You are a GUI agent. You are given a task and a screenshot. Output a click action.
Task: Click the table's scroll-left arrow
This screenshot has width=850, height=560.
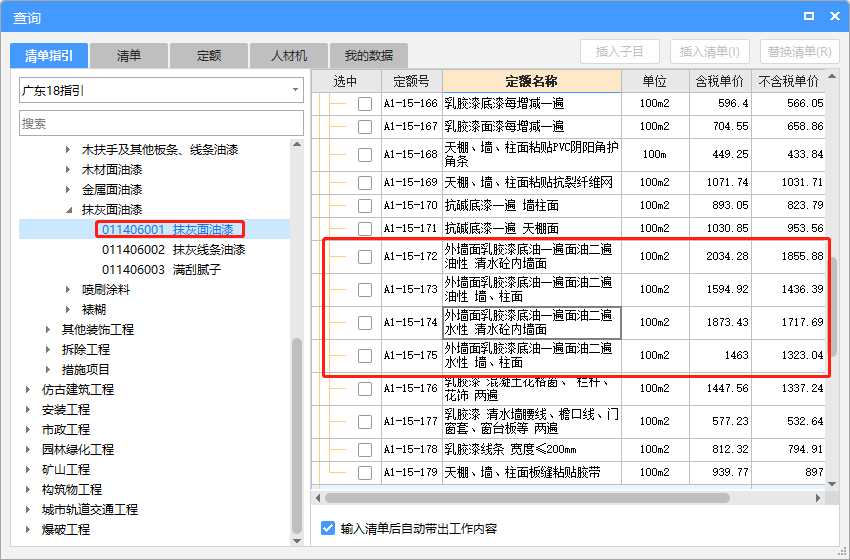click(x=318, y=498)
